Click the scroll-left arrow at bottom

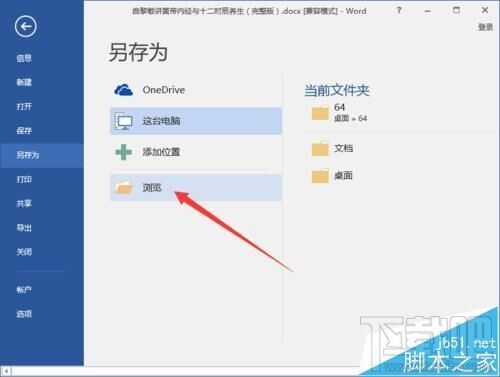[x=6, y=371]
